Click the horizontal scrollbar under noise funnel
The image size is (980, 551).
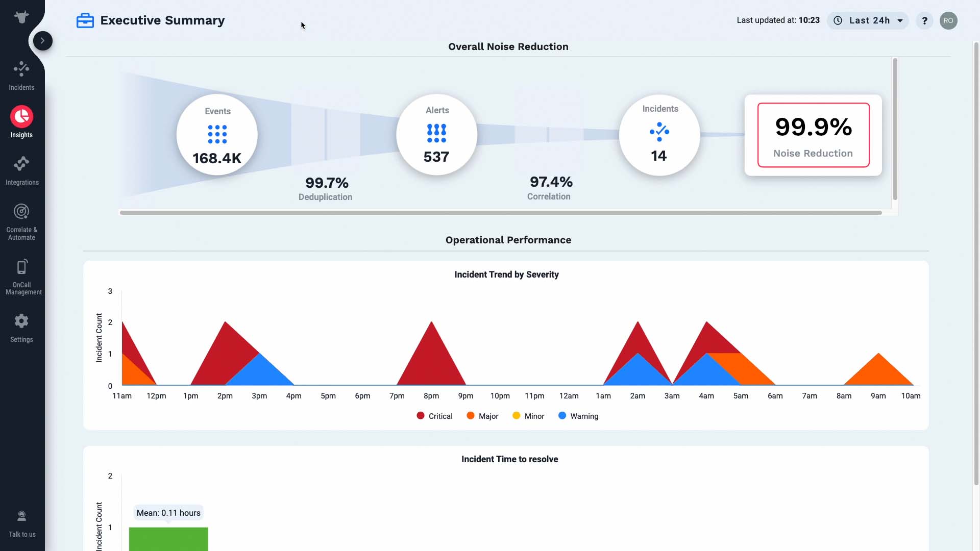501,213
